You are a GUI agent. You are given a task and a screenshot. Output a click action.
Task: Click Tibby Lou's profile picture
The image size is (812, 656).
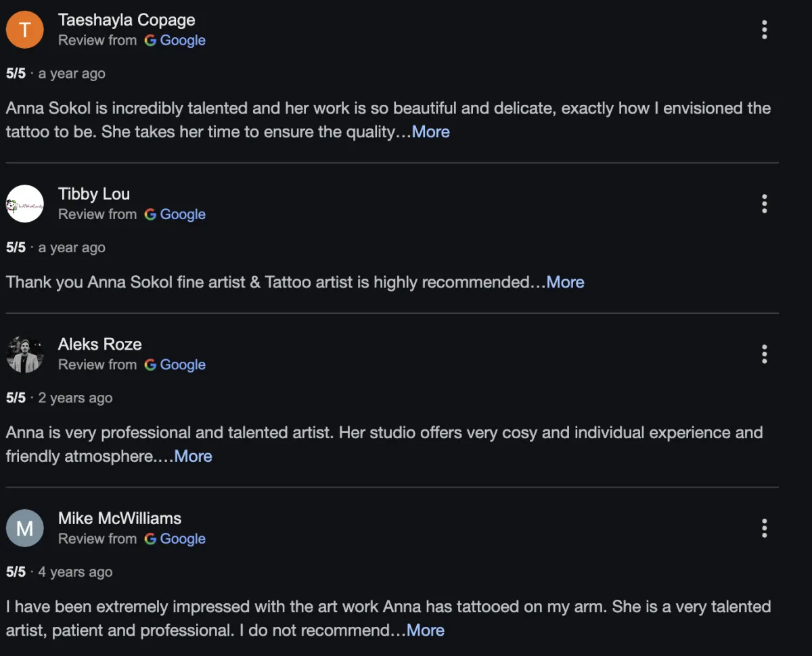(25, 204)
